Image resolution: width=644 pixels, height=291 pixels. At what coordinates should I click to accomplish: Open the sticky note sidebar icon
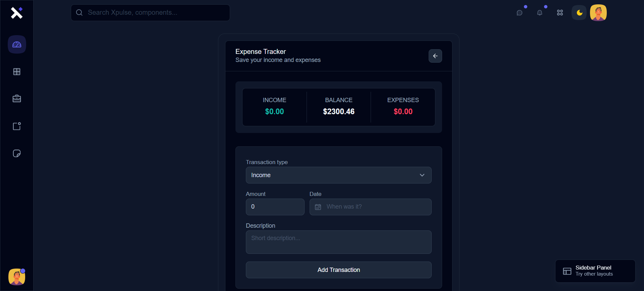[17, 153]
